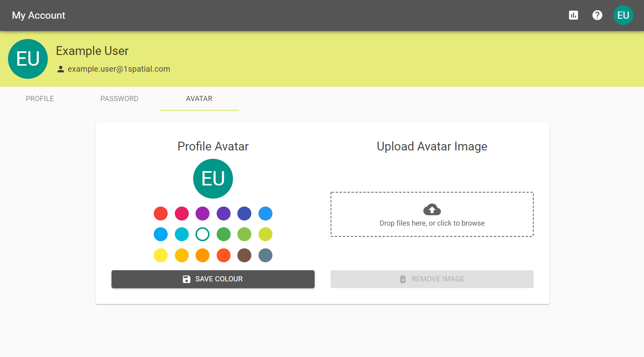Pick the red colour swatch
The width and height of the screenshot is (644, 357).
click(x=161, y=213)
